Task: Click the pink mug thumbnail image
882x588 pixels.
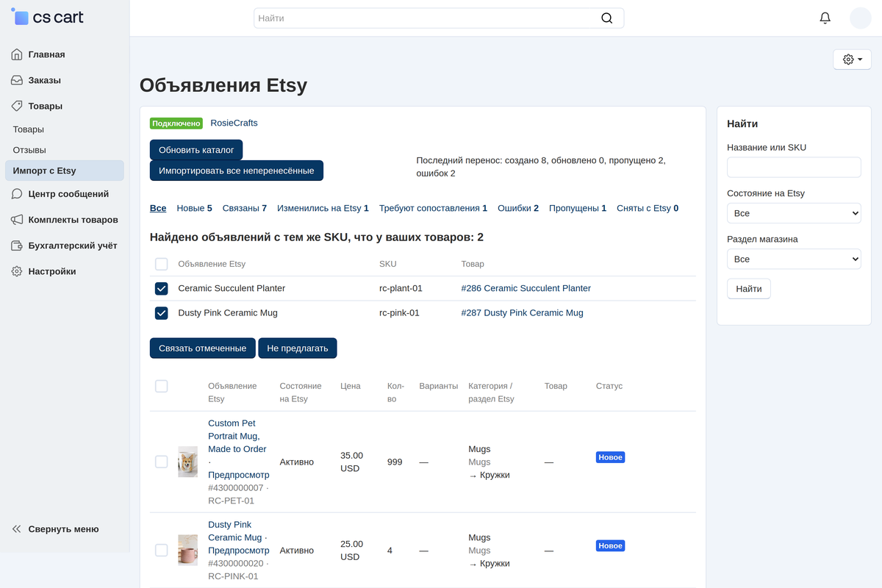Action: pyautogui.click(x=187, y=550)
